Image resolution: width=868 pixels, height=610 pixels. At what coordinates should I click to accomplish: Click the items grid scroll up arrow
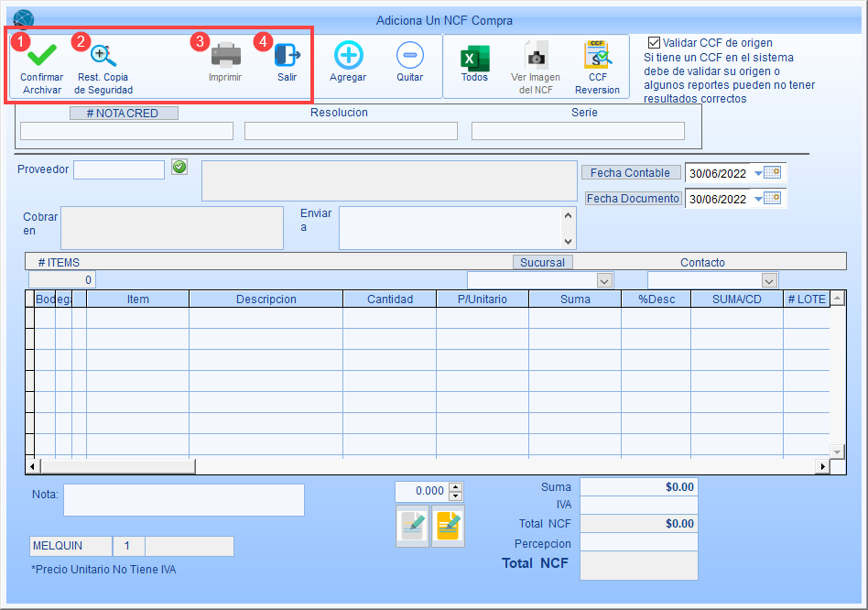click(838, 299)
